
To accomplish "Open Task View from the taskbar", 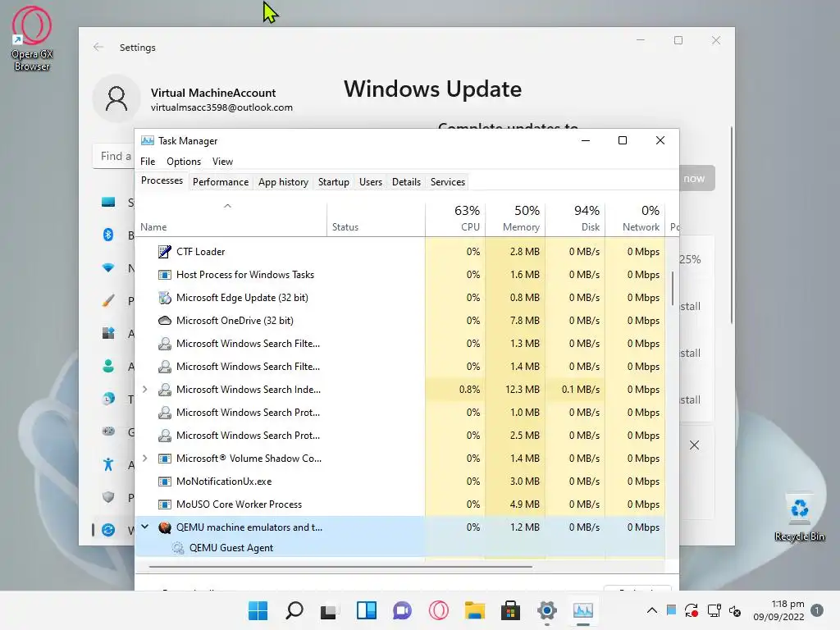I will 329,610.
